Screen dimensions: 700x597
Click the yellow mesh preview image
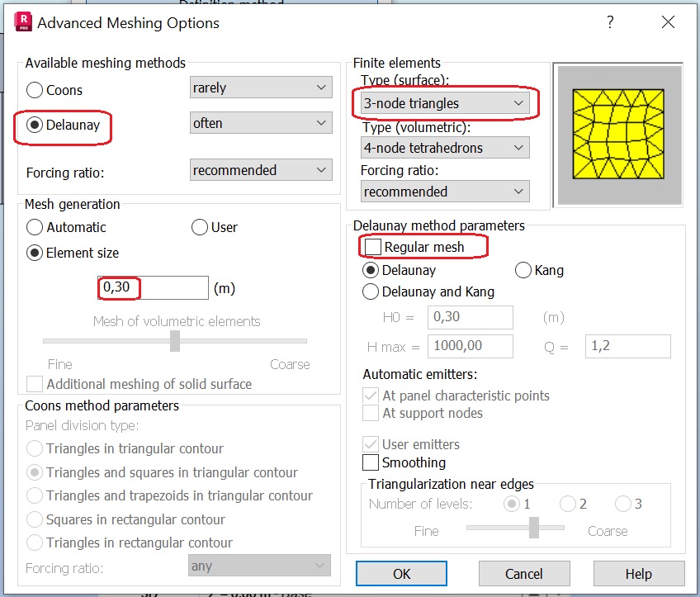coord(618,134)
